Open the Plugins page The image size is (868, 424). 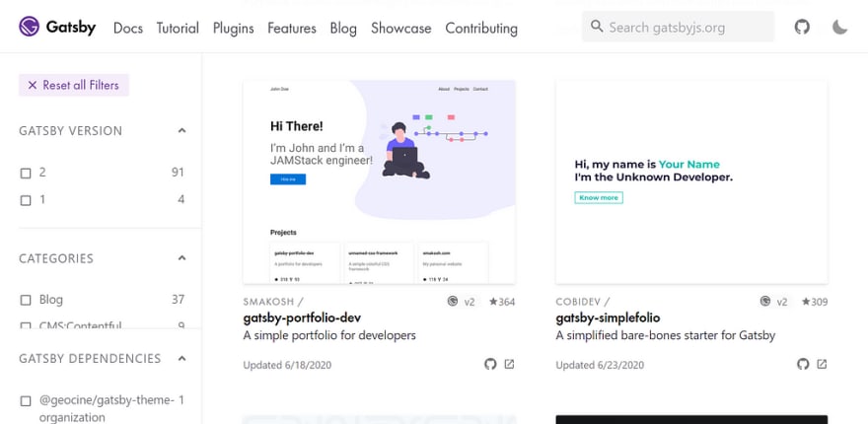[233, 28]
